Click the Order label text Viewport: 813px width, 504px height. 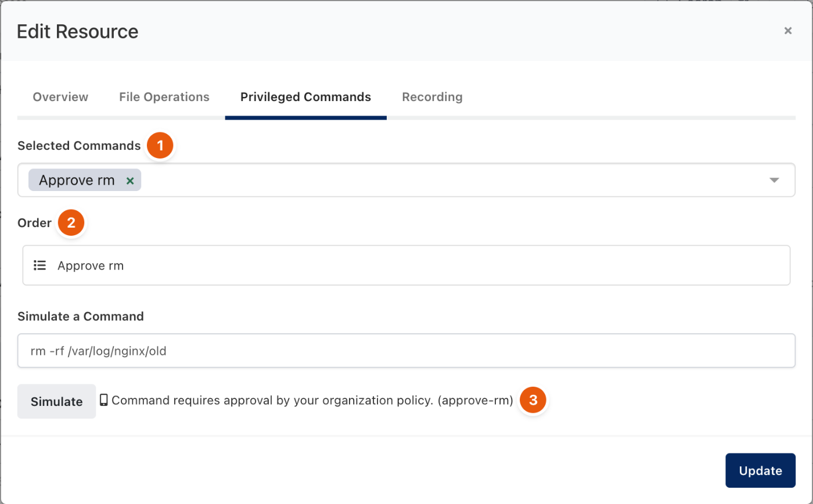coord(34,223)
